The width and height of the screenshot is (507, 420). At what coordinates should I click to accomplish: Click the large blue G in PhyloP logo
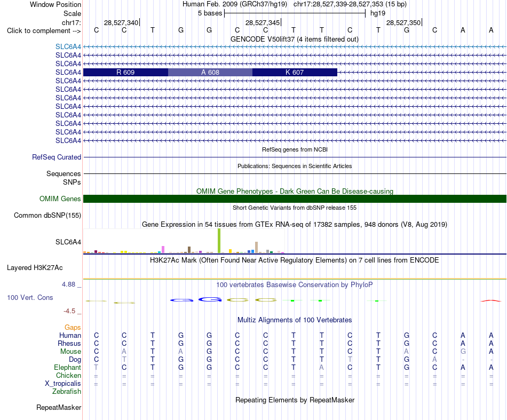pos(210,300)
